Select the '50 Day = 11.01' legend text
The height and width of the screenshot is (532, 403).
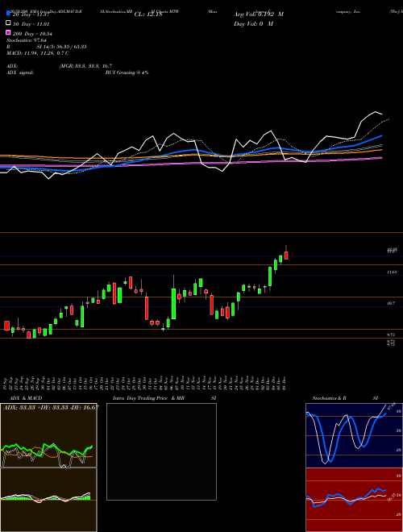(x=31, y=24)
